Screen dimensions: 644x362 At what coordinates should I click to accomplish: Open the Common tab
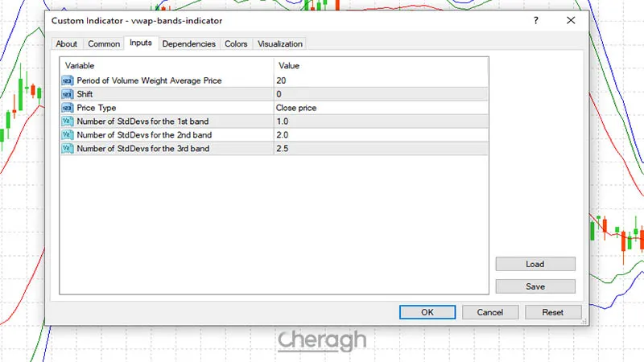coord(104,44)
